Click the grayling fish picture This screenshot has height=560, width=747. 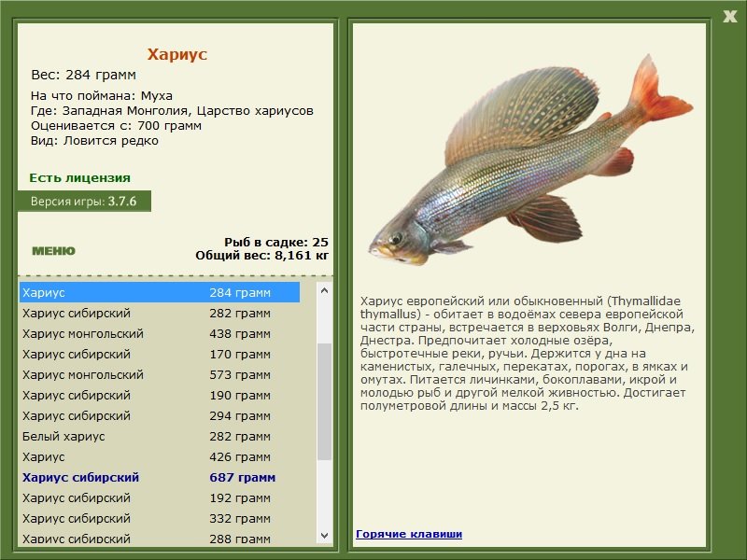point(530,161)
